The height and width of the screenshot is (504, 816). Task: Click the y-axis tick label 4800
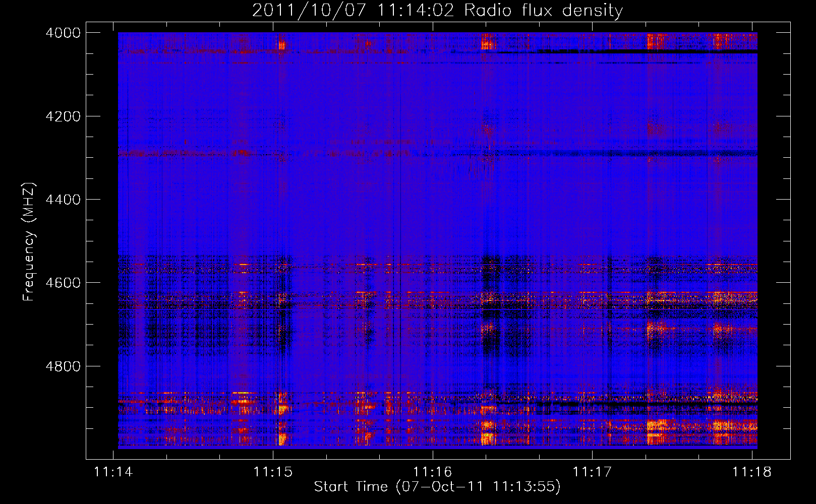pos(63,366)
